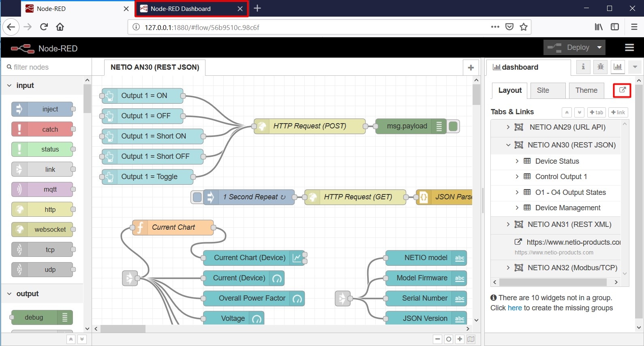Toggle the msg.payload debug node output button
Viewport: 644px width, 346px height.
coord(454,126)
